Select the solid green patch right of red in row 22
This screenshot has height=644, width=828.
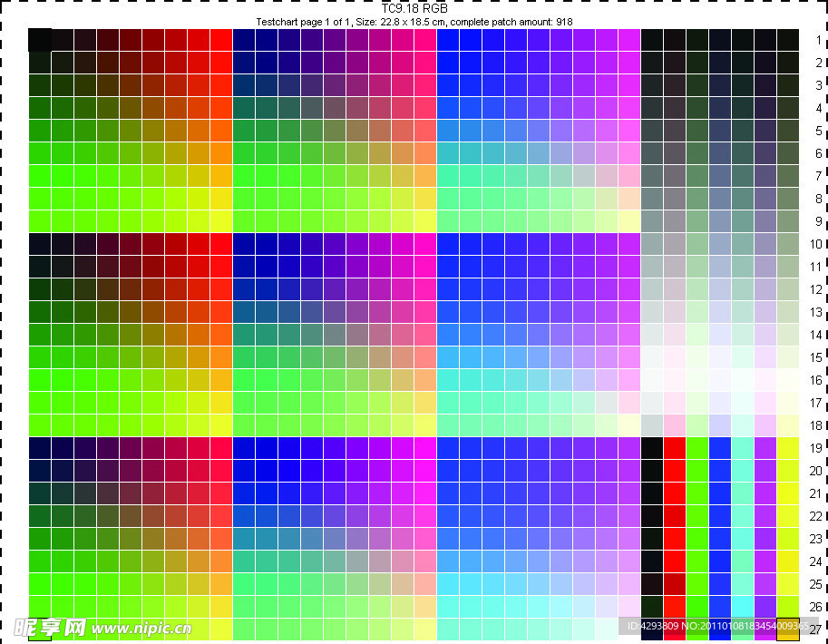(x=697, y=516)
